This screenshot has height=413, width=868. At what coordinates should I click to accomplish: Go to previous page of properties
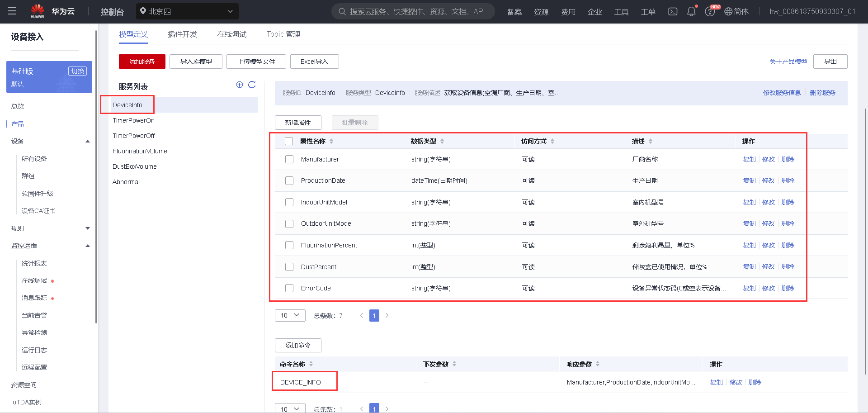pyautogui.click(x=362, y=315)
